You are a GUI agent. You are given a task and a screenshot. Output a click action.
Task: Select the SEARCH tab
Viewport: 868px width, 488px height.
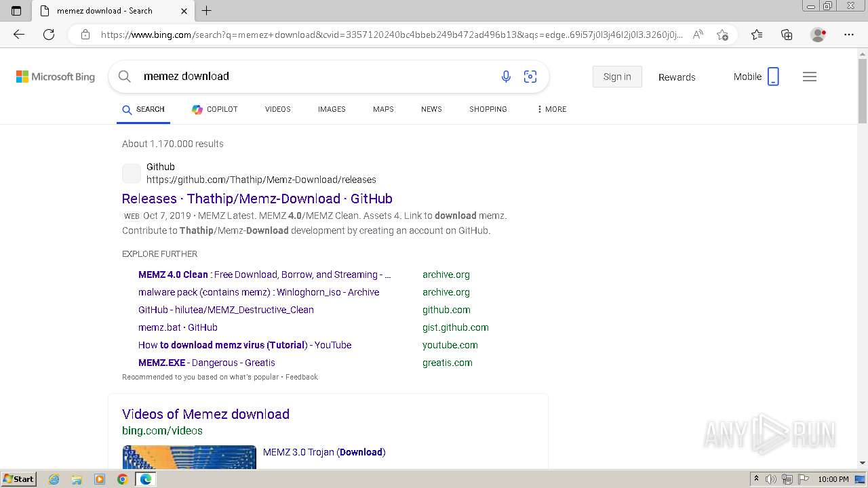[143, 109]
